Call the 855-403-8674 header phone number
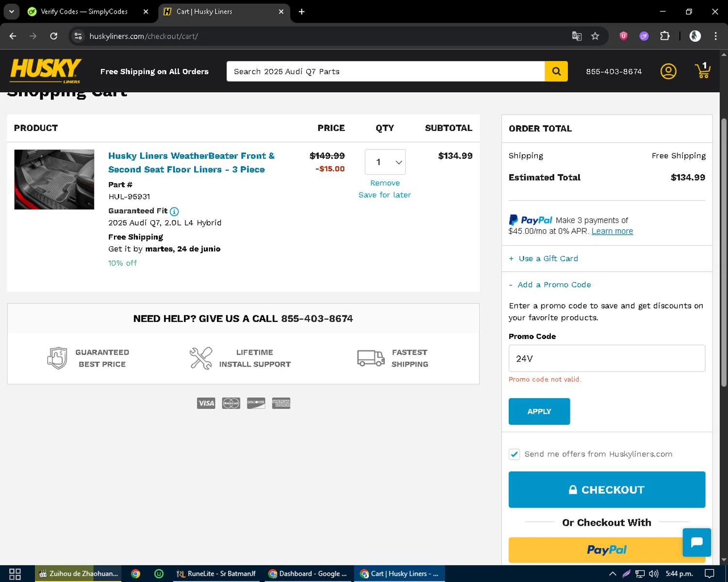Screen dimensions: 728x582 [x=613, y=71]
